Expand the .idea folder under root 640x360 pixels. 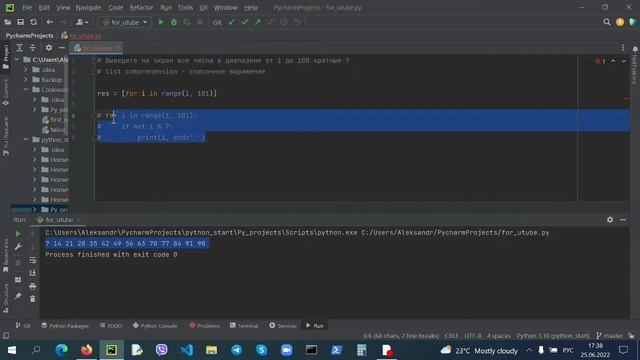[x=26, y=69]
